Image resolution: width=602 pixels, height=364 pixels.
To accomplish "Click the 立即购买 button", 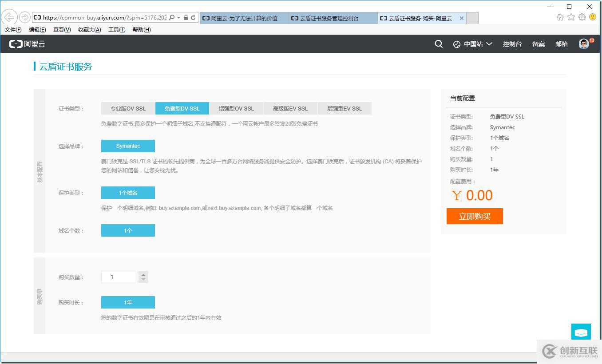I will coord(475,216).
